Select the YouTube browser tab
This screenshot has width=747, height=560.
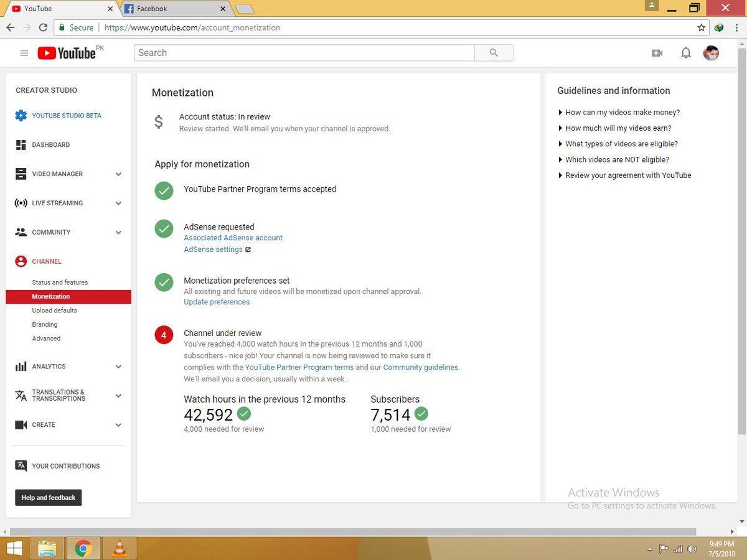(x=61, y=9)
